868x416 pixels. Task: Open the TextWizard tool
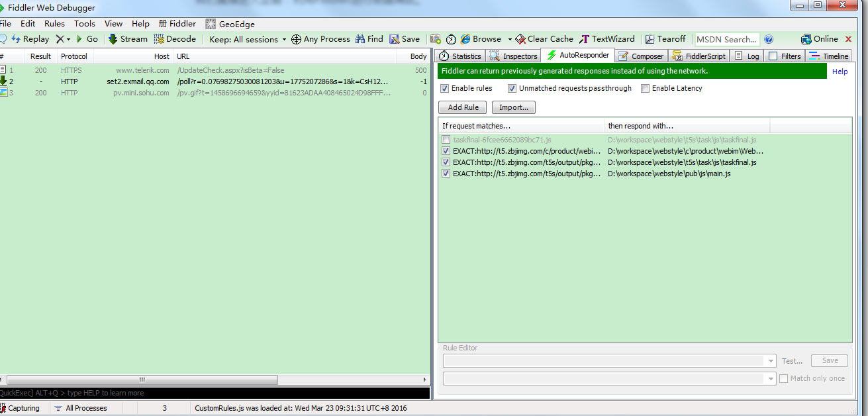[607, 39]
